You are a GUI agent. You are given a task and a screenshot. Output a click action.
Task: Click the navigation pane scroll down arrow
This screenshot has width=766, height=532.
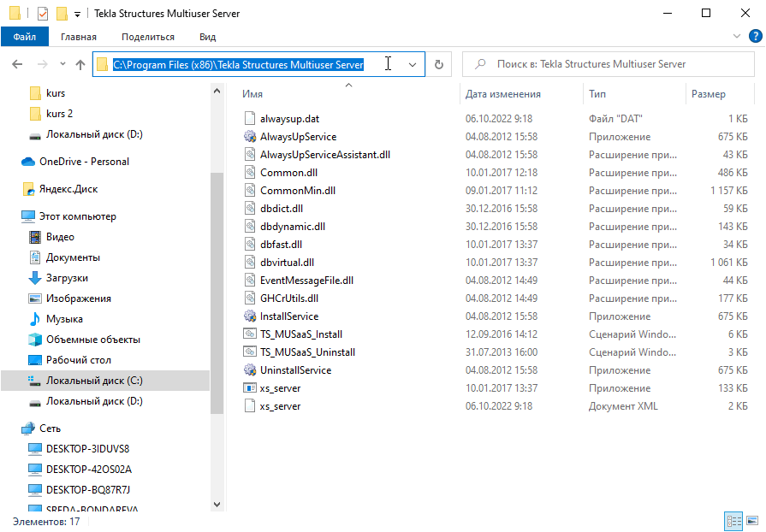(217, 505)
